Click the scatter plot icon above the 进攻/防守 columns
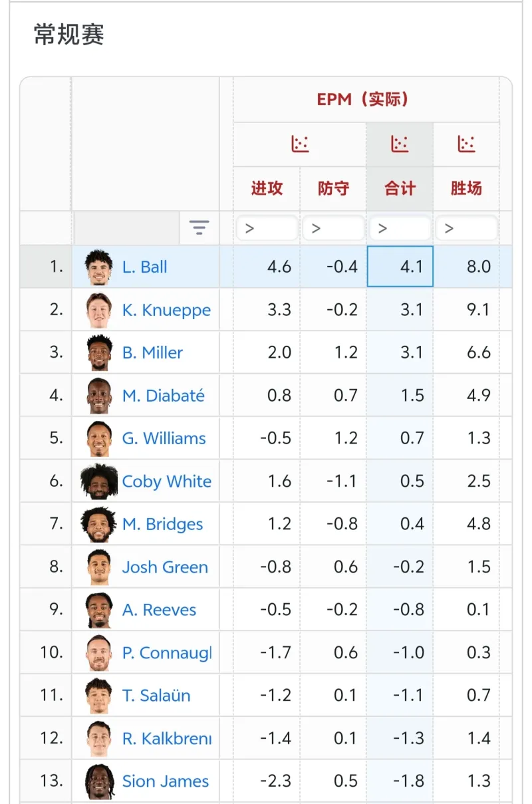This screenshot has width=532, height=804. point(300,142)
